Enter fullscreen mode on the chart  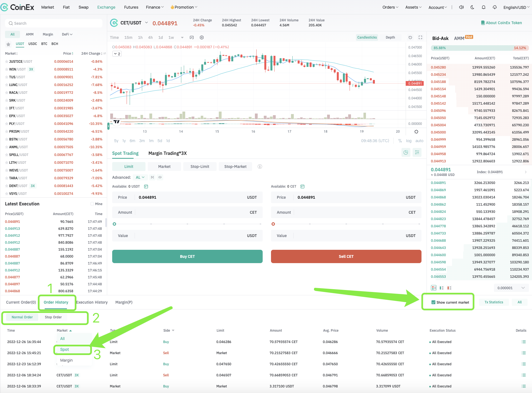coord(420,37)
